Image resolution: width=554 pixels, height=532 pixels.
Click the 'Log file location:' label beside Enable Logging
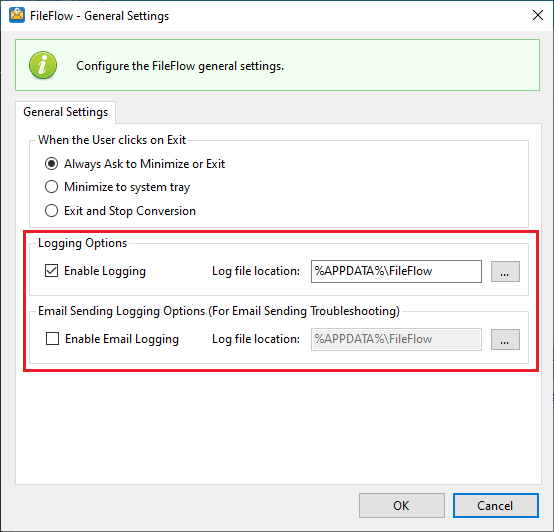tap(256, 271)
